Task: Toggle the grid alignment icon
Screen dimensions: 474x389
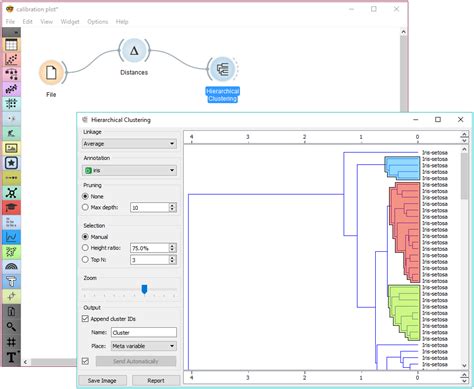Action: pos(11,342)
